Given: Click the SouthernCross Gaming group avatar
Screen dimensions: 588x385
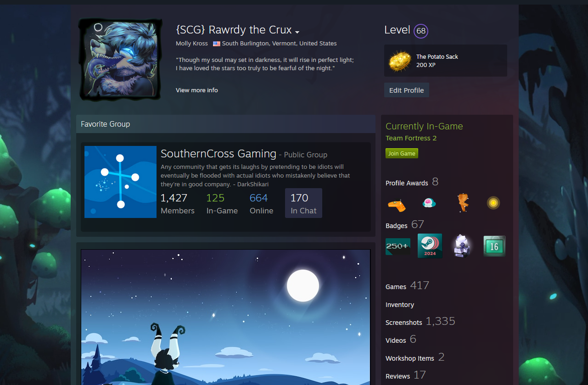Looking at the screenshot, I should 120,182.
